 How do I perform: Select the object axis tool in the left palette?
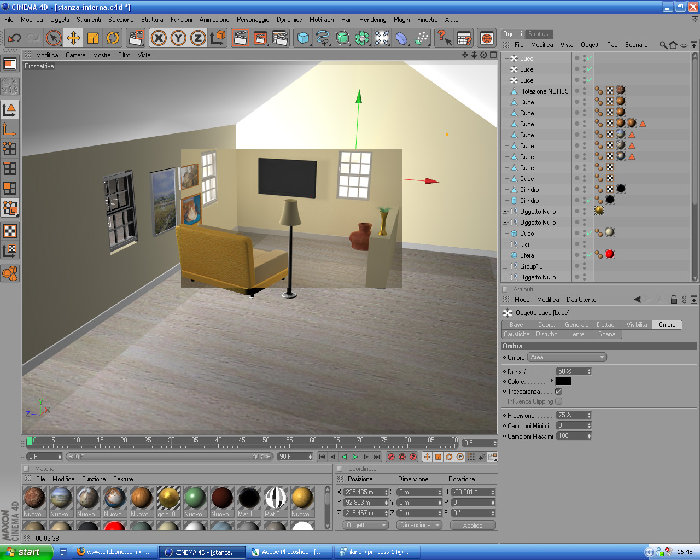[x=10, y=130]
